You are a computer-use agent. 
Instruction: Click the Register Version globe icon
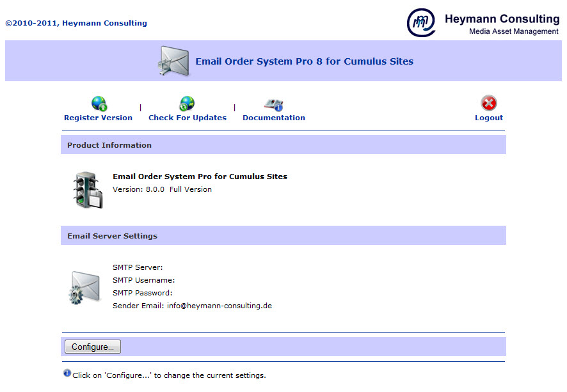tap(99, 104)
